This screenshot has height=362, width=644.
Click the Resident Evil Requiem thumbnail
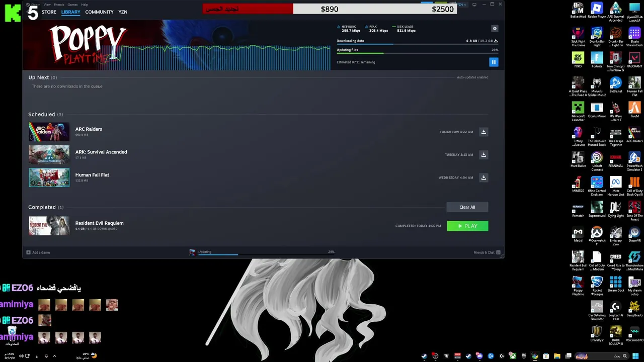(49, 226)
